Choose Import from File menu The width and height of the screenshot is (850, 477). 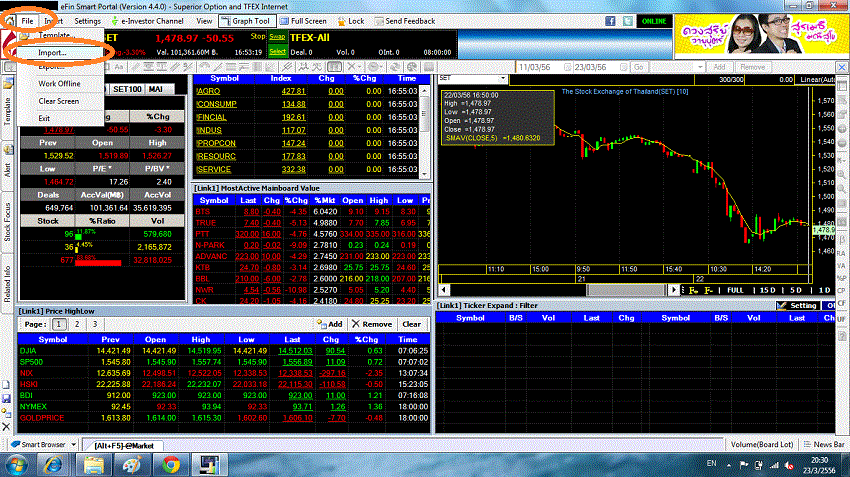(x=52, y=53)
